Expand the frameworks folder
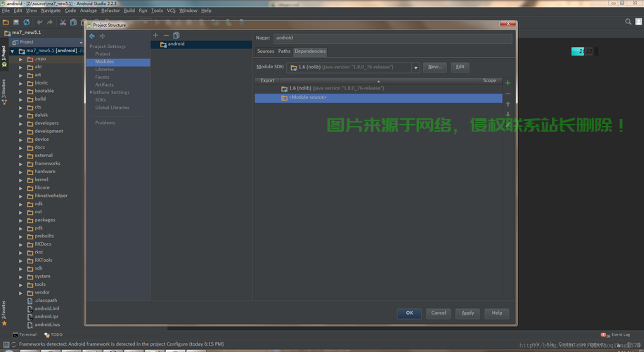Screen dimensions: 644x352 tap(20, 163)
